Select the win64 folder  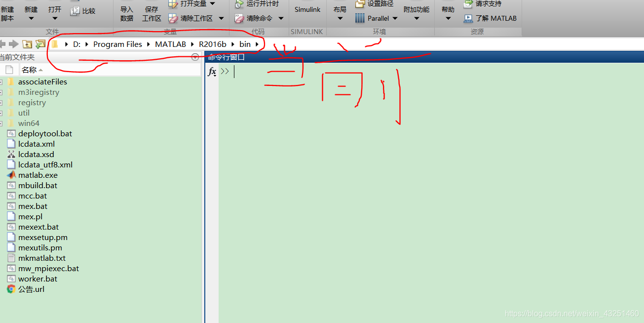[x=29, y=123]
